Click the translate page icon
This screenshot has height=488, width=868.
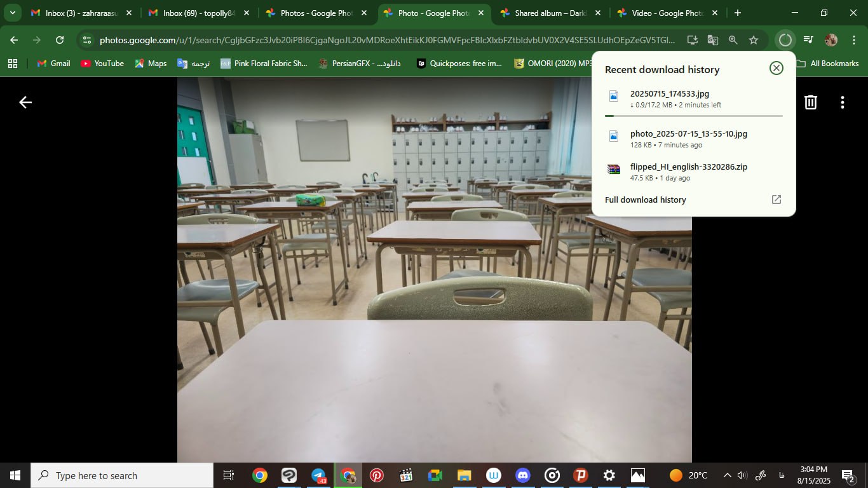(712, 40)
